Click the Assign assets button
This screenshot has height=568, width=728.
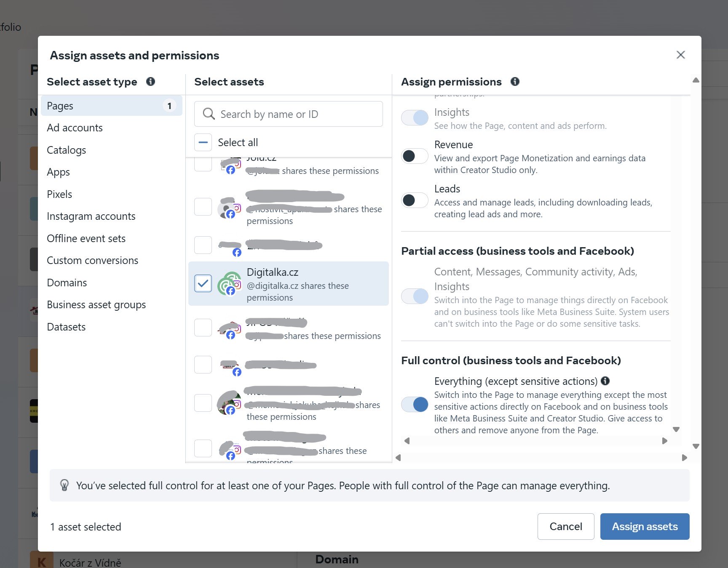(644, 526)
